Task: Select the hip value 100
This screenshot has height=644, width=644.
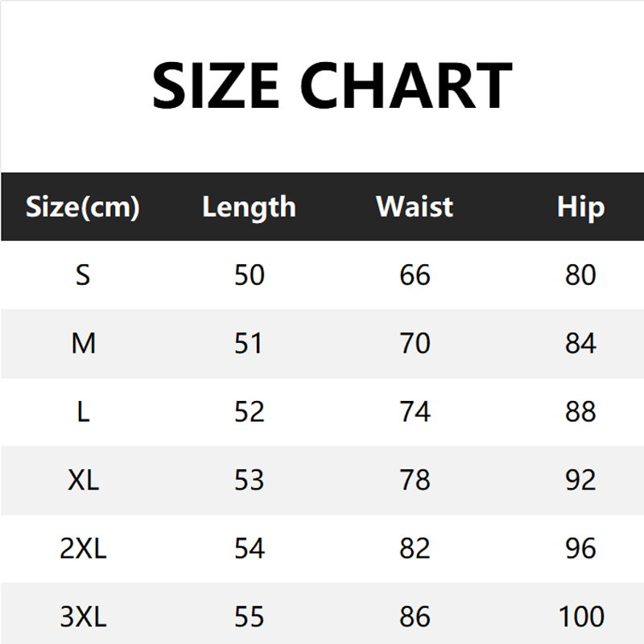Action: point(580,617)
